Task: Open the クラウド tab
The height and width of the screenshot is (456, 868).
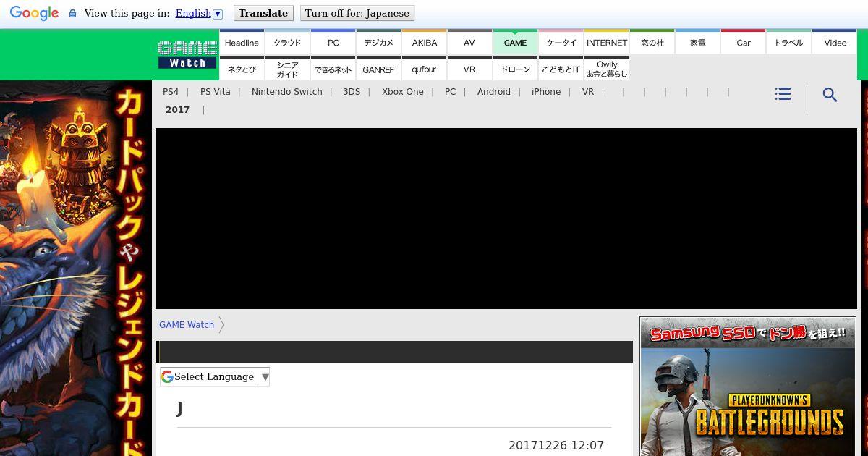Action: (287, 42)
